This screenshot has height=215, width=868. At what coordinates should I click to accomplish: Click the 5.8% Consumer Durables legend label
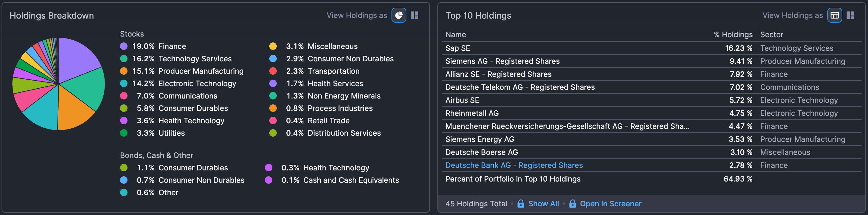tap(193, 108)
